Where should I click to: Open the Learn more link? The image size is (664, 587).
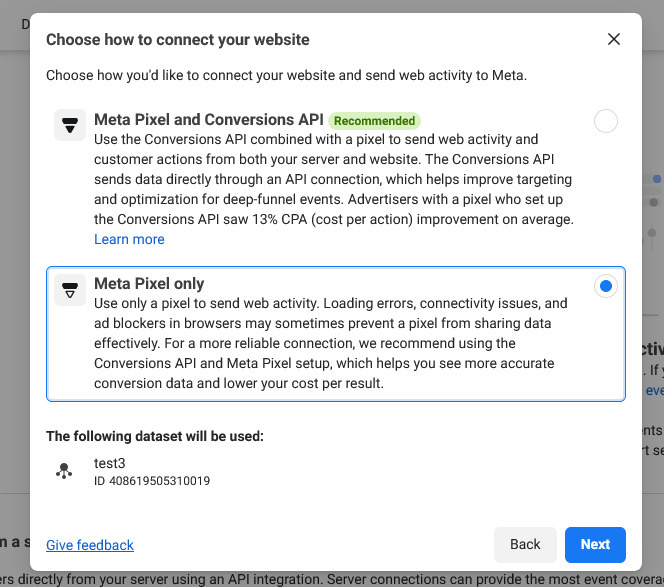[x=129, y=240]
